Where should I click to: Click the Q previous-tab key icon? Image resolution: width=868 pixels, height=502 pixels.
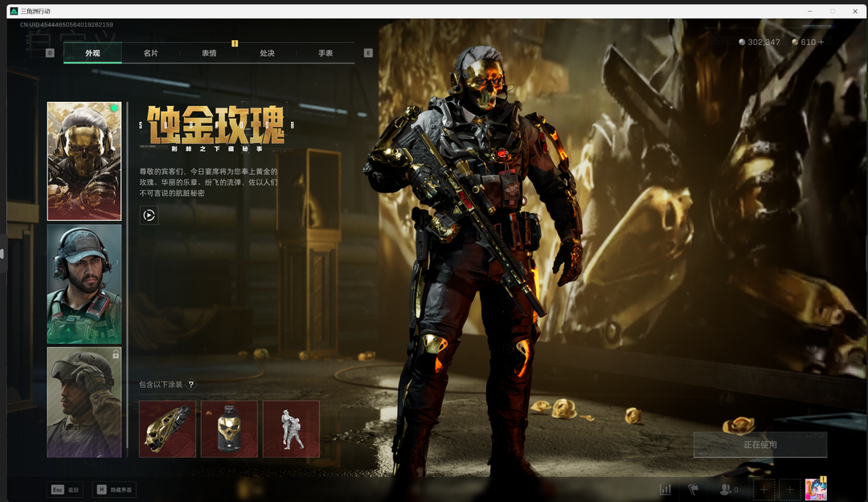[x=50, y=53]
